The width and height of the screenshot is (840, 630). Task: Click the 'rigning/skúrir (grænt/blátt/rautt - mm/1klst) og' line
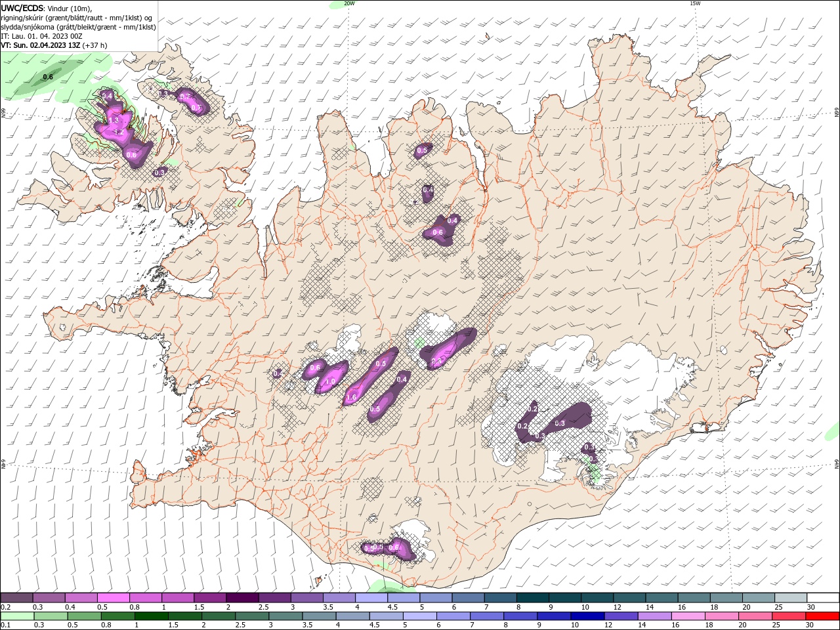(x=77, y=18)
